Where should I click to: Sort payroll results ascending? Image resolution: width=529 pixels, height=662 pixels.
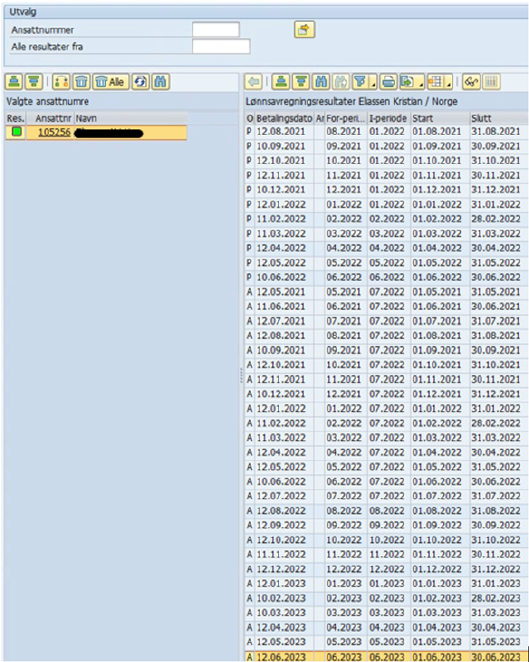tap(281, 81)
